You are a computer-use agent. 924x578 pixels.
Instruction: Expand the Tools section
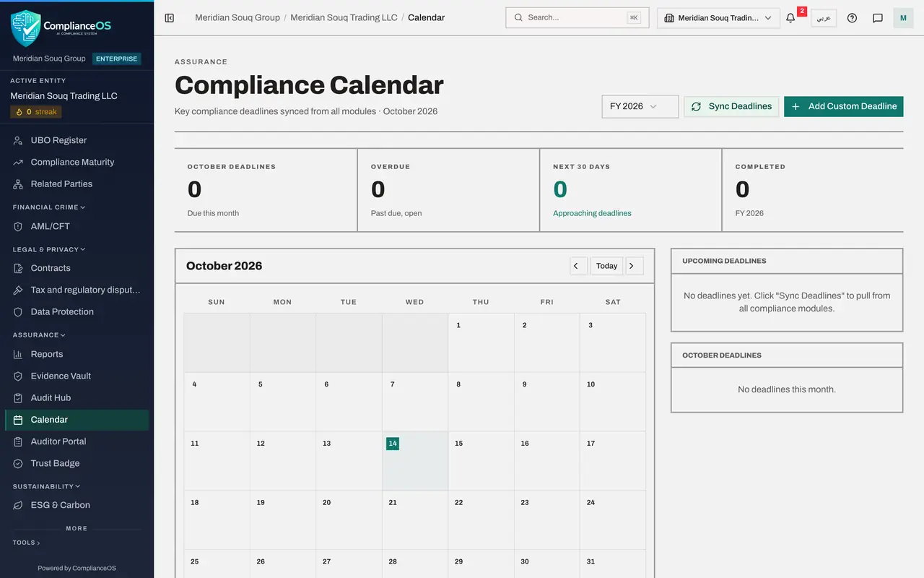point(27,543)
